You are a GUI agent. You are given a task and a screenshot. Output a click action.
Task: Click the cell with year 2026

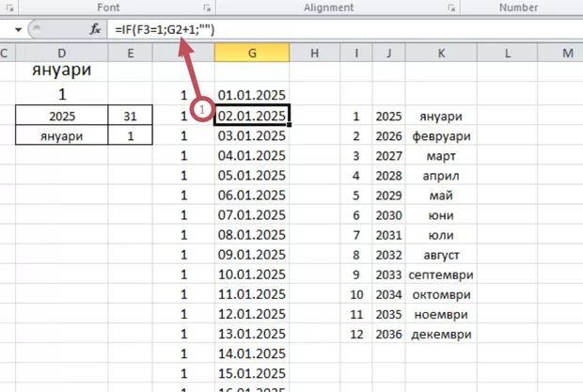coord(389,136)
